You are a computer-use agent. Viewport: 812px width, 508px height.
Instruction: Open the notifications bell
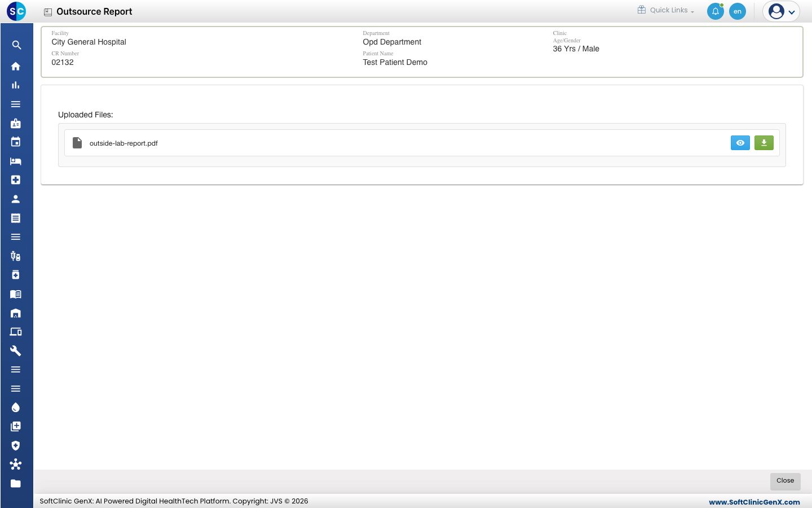(716, 11)
